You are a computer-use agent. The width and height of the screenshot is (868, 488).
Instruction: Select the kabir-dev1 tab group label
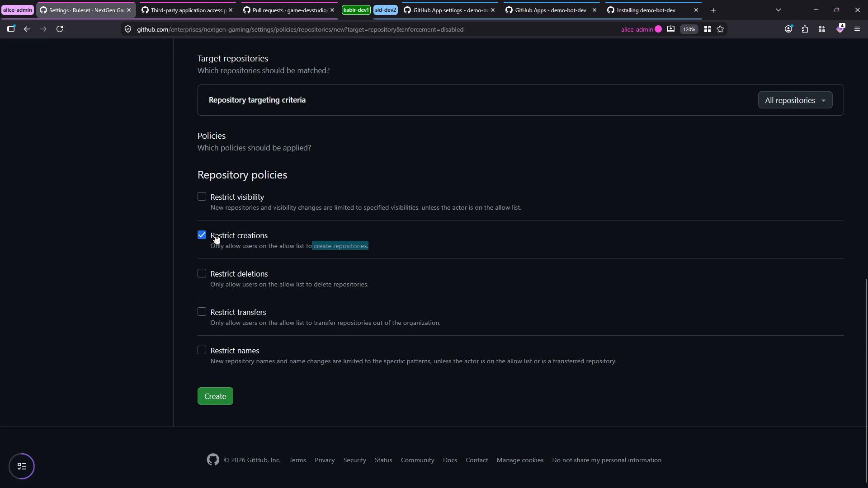click(356, 10)
